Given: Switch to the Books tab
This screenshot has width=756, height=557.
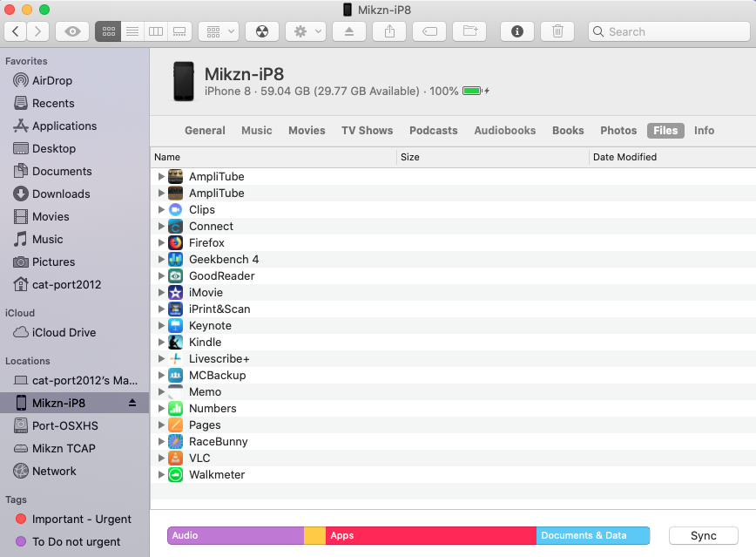Looking at the screenshot, I should click(568, 131).
